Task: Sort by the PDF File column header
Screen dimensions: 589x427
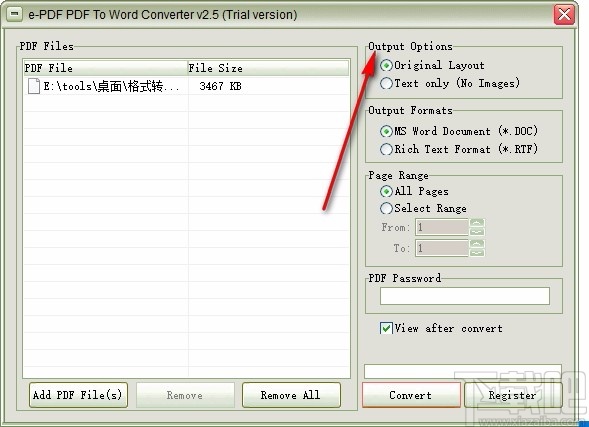Action: [105, 68]
